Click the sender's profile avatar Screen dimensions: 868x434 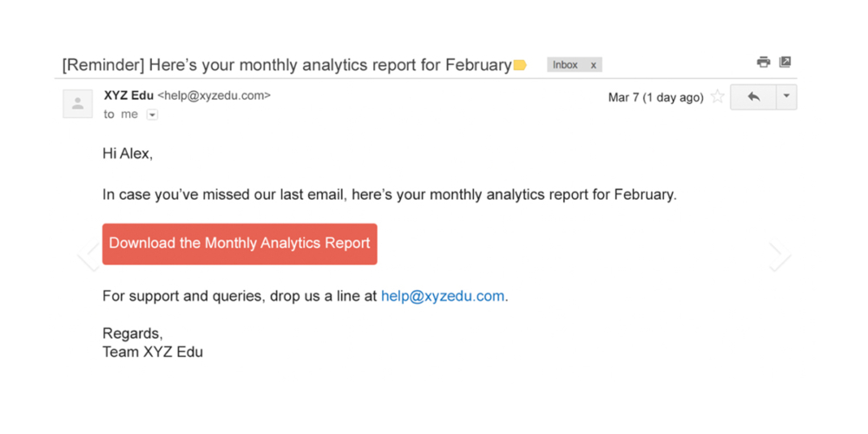78,104
